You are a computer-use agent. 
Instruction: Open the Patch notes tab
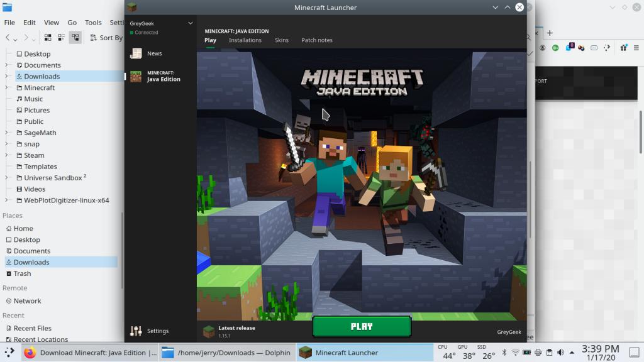316,40
